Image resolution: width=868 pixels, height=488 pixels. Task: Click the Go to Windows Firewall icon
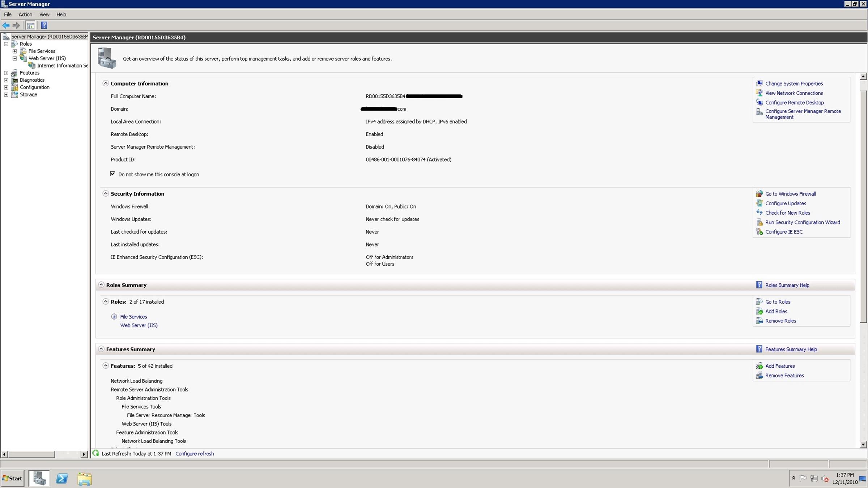pyautogui.click(x=759, y=194)
